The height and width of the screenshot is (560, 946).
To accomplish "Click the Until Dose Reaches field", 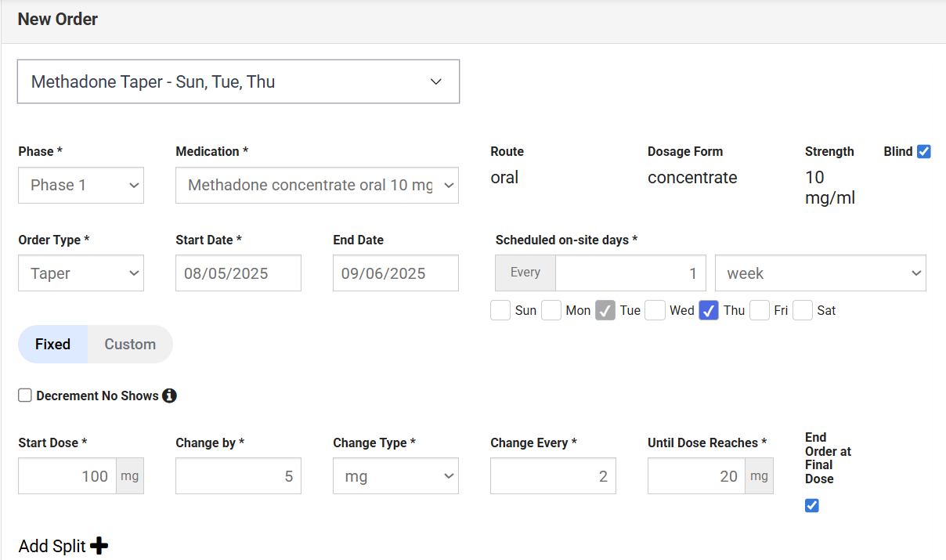I will point(696,476).
